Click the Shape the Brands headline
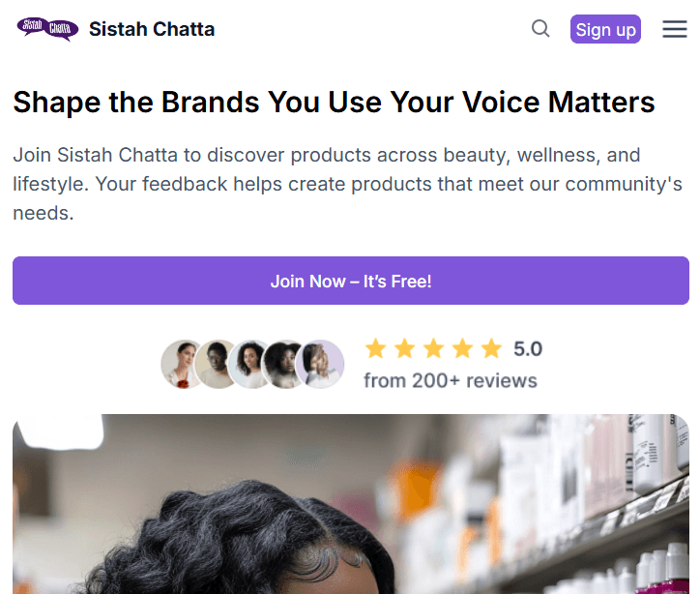Viewport: 700px width, 594px height. [334, 103]
